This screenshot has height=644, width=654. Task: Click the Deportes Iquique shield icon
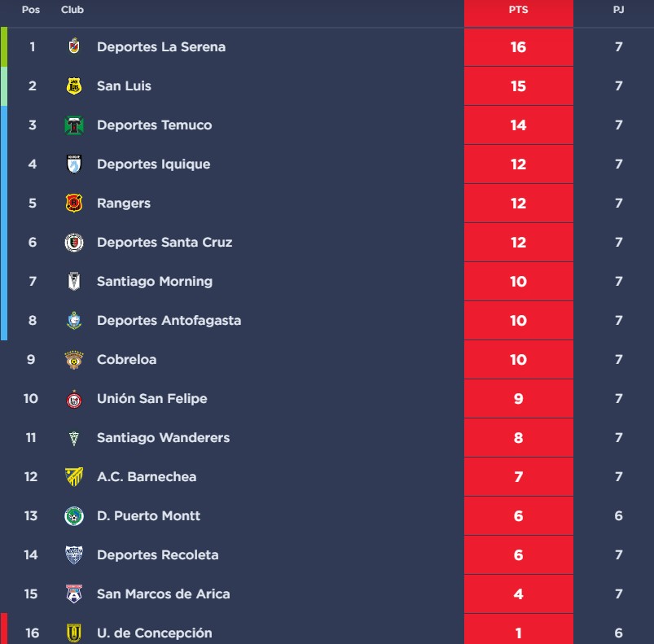pos(74,164)
